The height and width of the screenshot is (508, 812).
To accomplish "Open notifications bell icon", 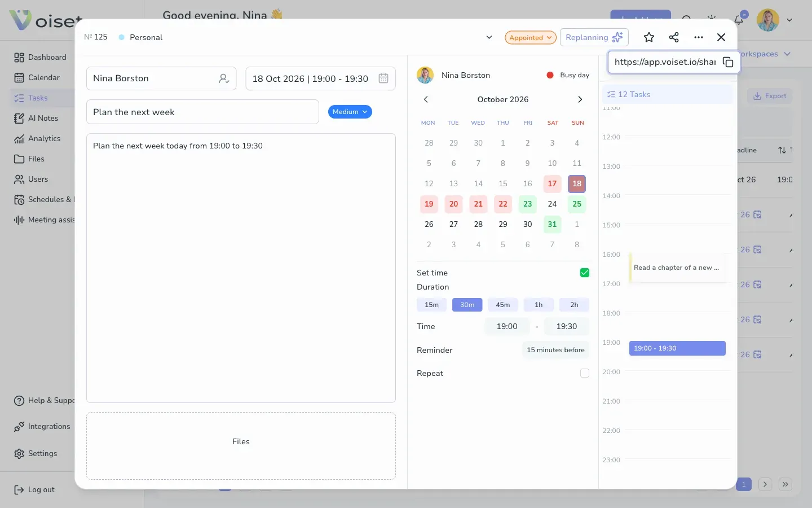I will pyautogui.click(x=739, y=20).
